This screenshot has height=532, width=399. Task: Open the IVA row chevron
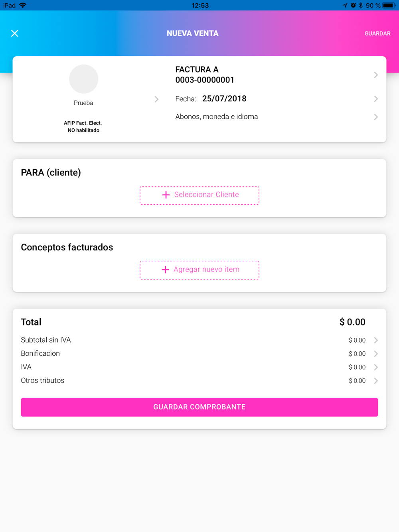(375, 367)
